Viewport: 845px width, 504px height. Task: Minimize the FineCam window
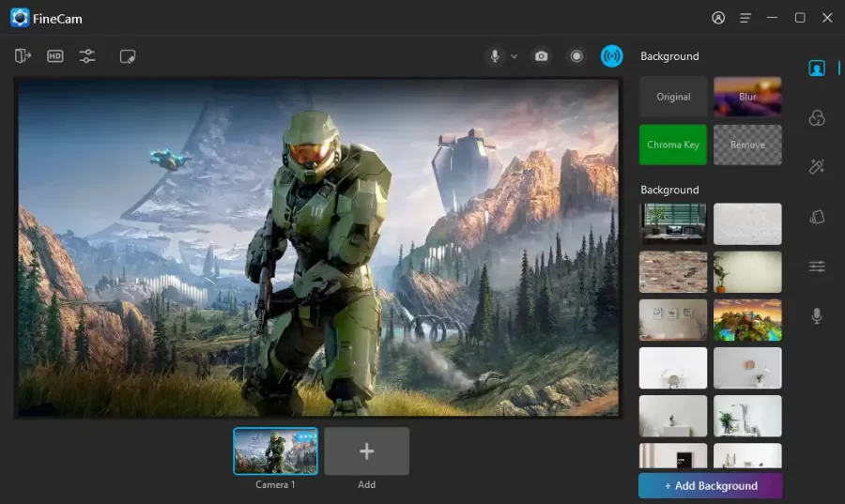(773, 18)
